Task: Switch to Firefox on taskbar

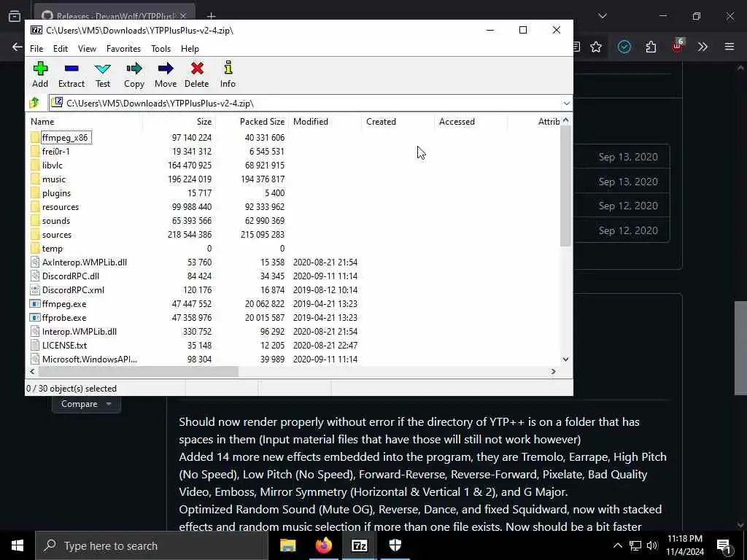Action: point(323,545)
